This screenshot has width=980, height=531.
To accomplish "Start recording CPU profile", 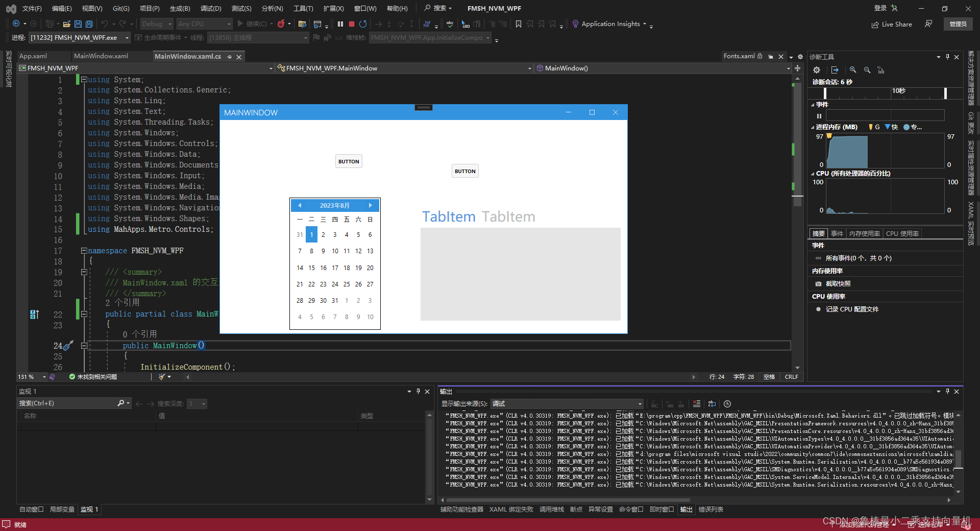I will tap(852, 309).
